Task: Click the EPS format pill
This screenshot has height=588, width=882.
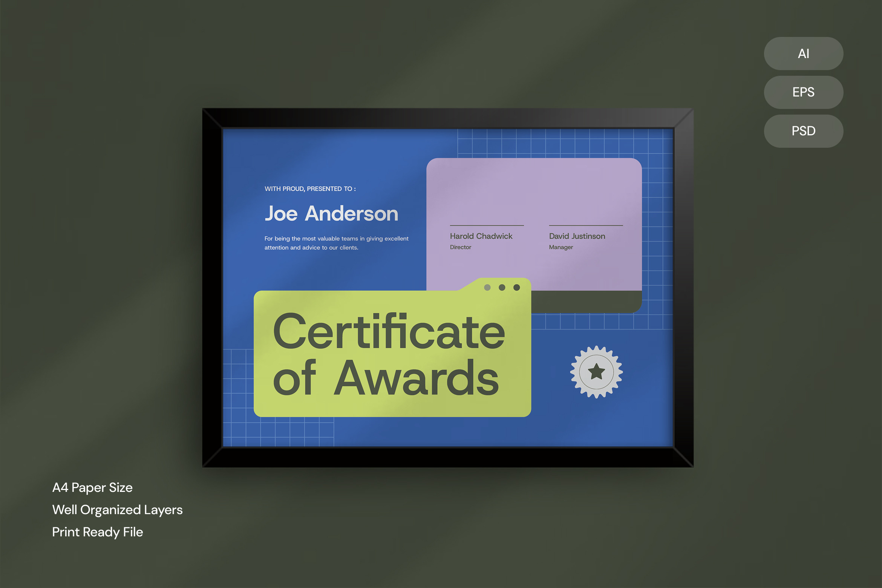Action: [x=803, y=92]
